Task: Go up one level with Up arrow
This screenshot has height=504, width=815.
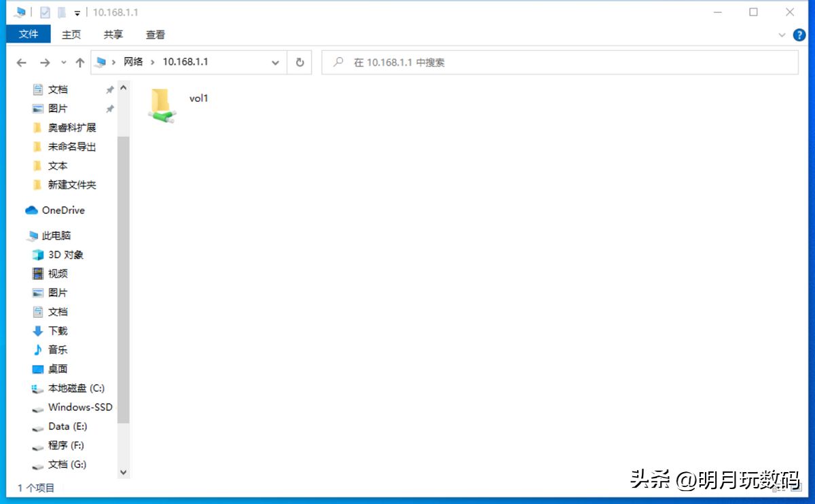Action: [x=80, y=62]
